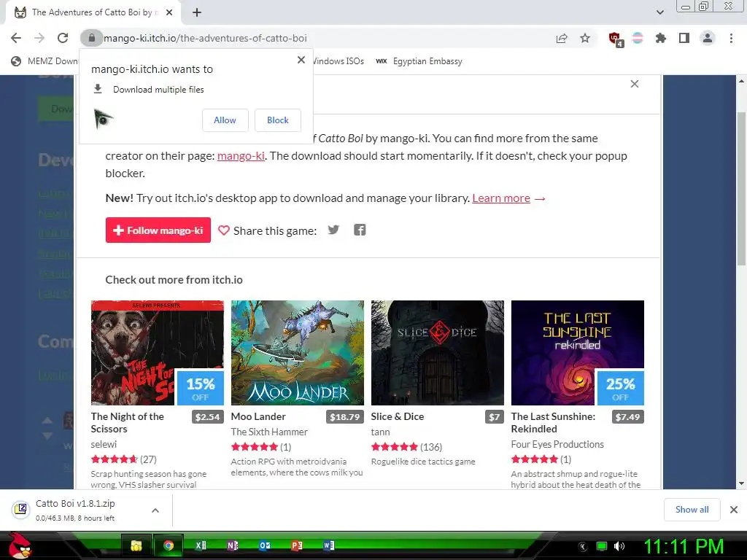The height and width of the screenshot is (560, 747).
Task: Open the uBlock Origin extension icon
Action: [x=615, y=39]
